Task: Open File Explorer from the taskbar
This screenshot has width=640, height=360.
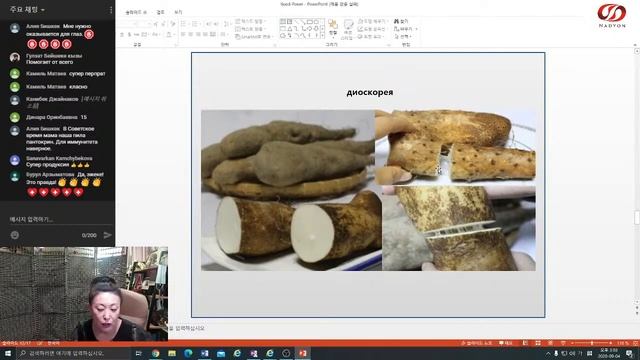Action: coord(172,353)
